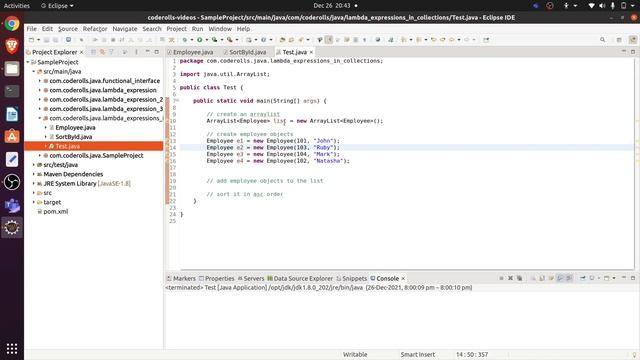Click Activities in the top bar
The height and width of the screenshot is (360, 640).
[17, 6]
